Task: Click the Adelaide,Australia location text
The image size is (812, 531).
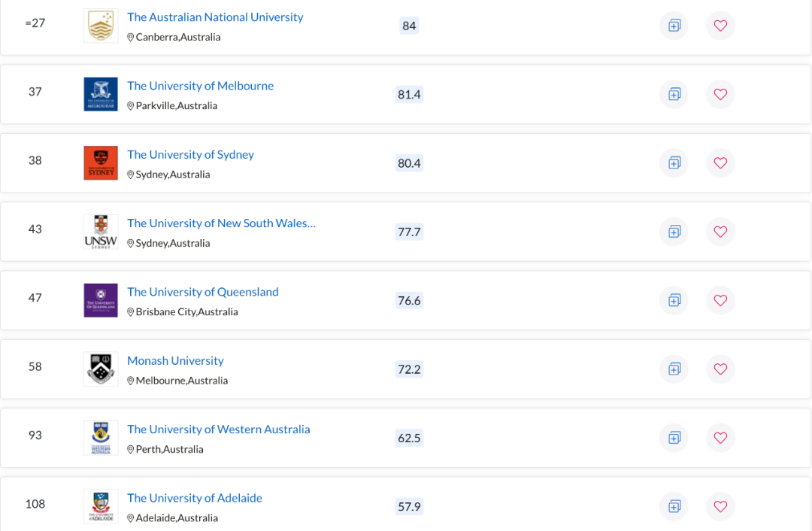Action: 177,518
